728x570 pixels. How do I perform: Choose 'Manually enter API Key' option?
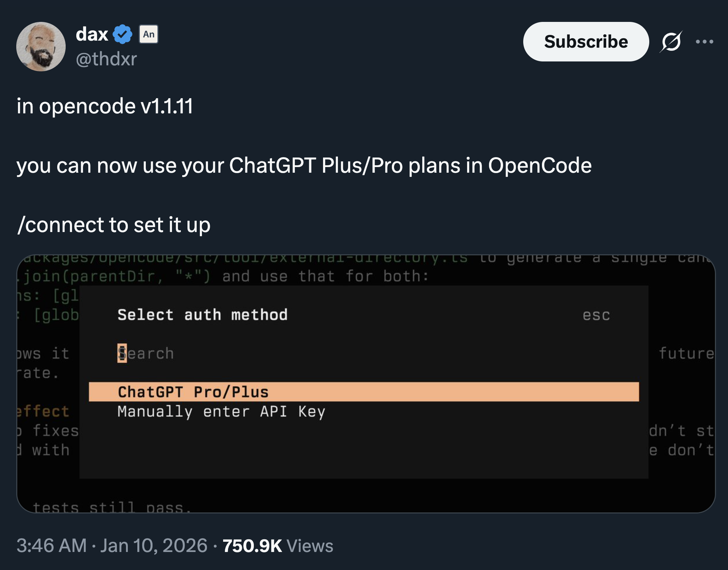click(221, 411)
